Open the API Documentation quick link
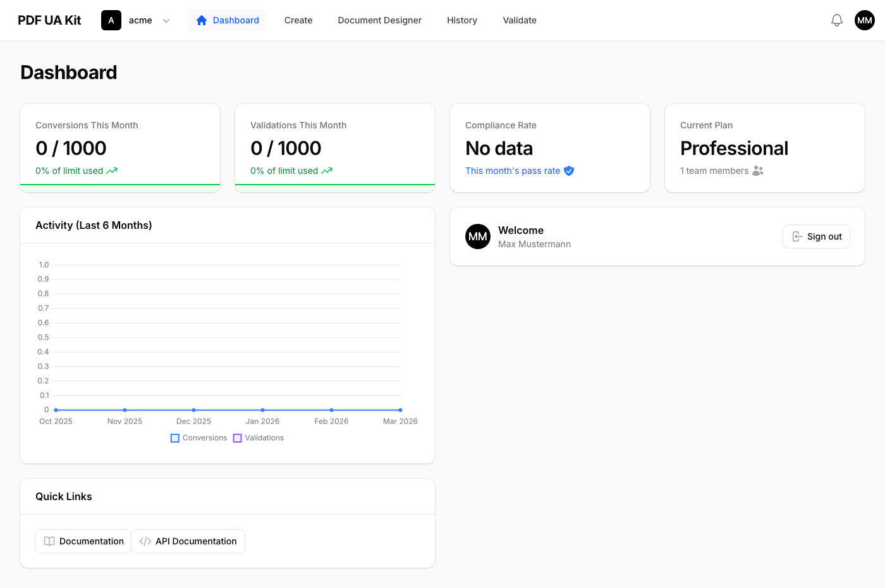 coord(188,541)
